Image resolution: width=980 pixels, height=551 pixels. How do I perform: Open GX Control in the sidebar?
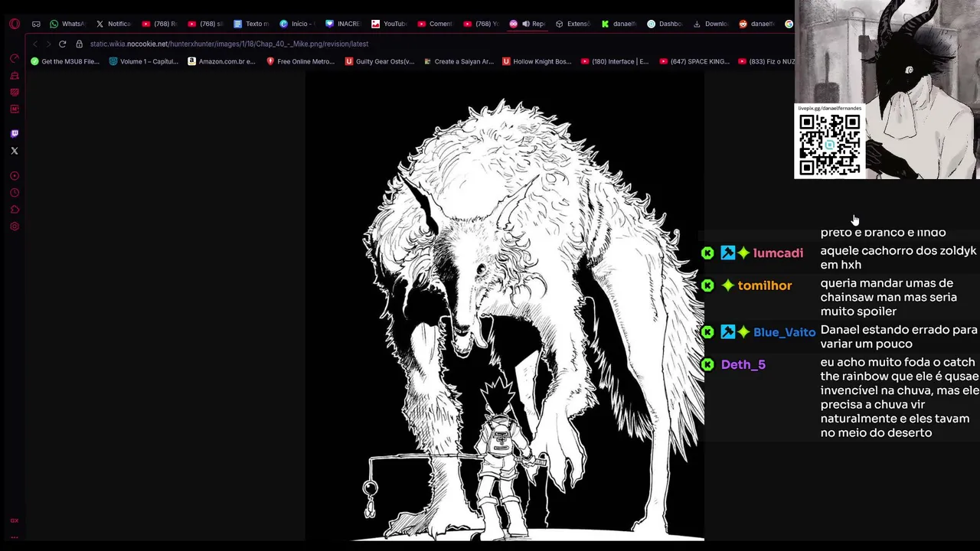tap(15, 58)
